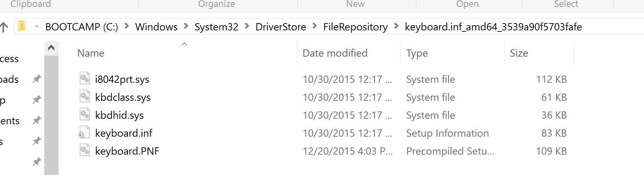Click the Up arrow navigation button

pyautogui.click(x=4, y=27)
